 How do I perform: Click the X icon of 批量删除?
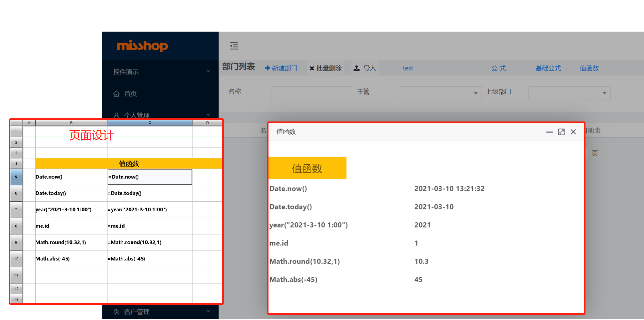(312, 68)
